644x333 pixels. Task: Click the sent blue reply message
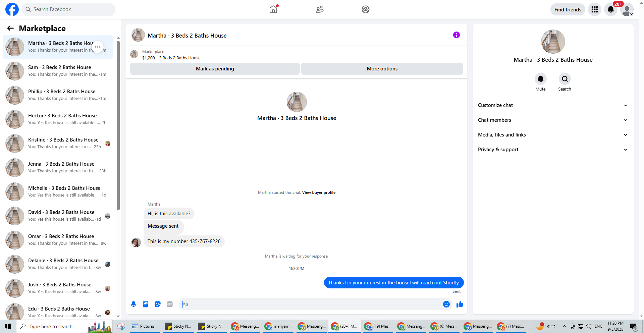[x=394, y=283]
